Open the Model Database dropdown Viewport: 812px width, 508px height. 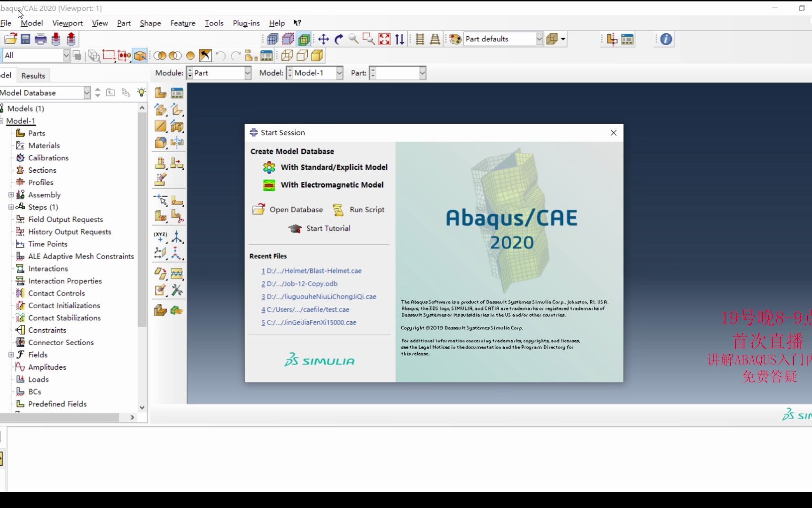coord(87,93)
